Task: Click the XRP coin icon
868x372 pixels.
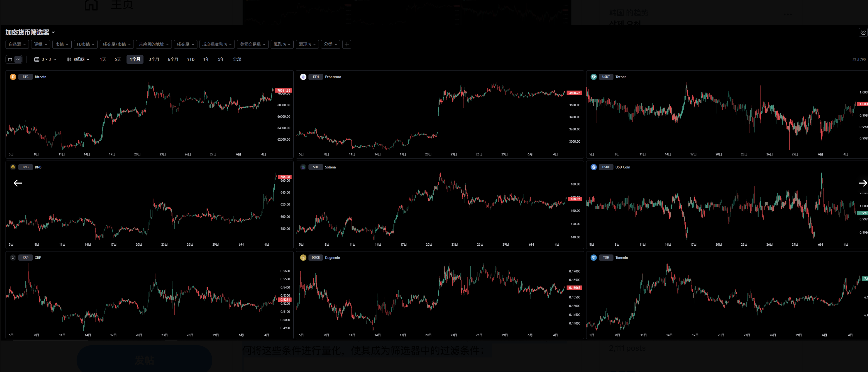Action: [x=13, y=258]
